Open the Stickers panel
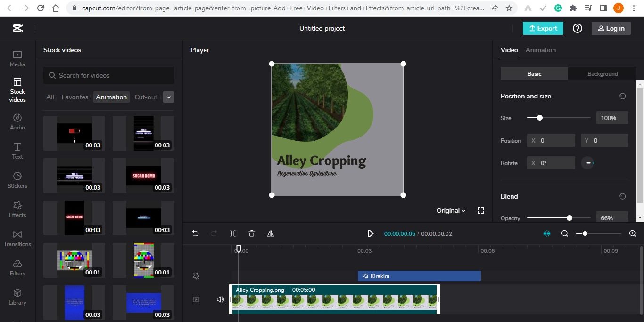Viewport: 644px width, 322px height. [x=17, y=180]
